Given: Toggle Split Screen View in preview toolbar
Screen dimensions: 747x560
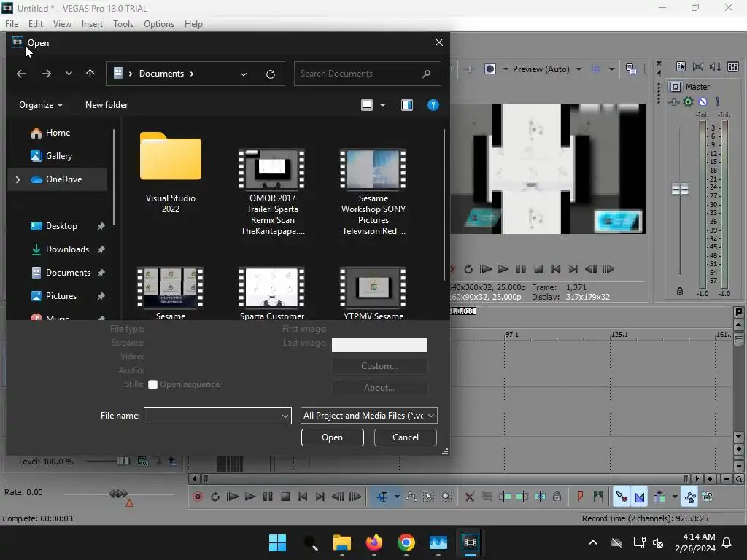Looking at the screenshot, I should click(490, 69).
